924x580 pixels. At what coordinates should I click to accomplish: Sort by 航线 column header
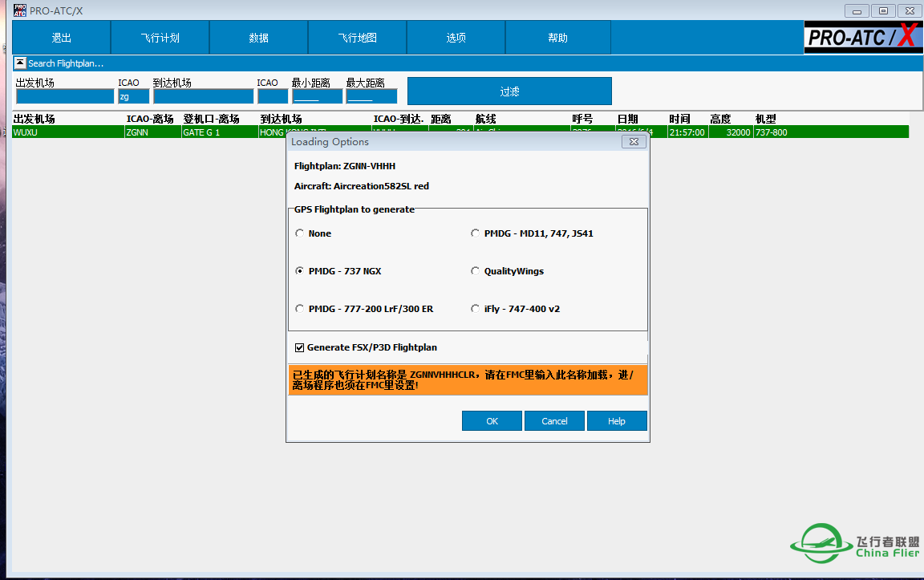click(x=485, y=119)
